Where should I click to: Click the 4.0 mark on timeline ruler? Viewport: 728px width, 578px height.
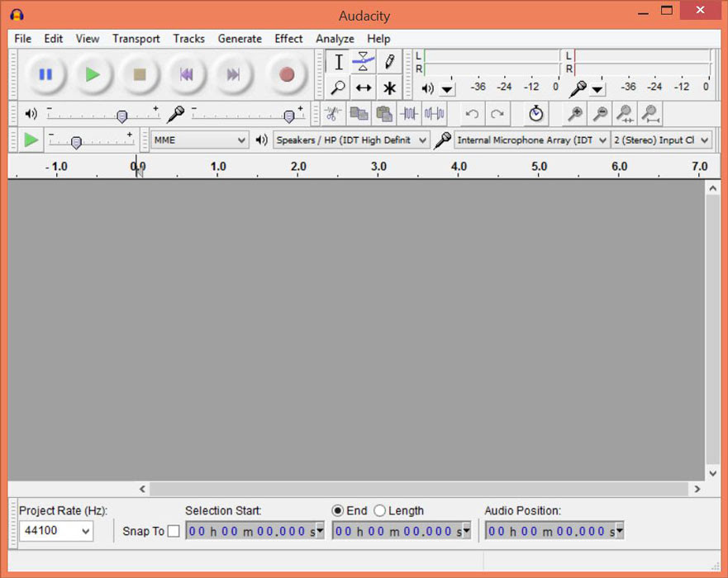[459, 167]
